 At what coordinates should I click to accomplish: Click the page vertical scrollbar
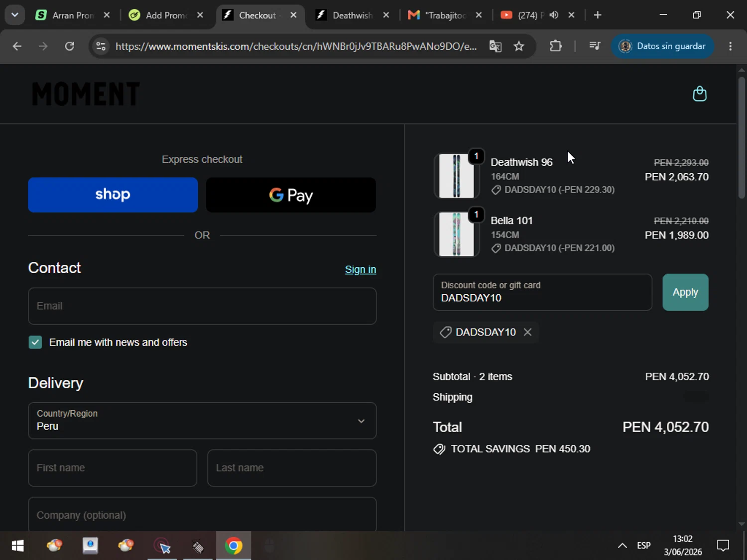click(x=742, y=137)
